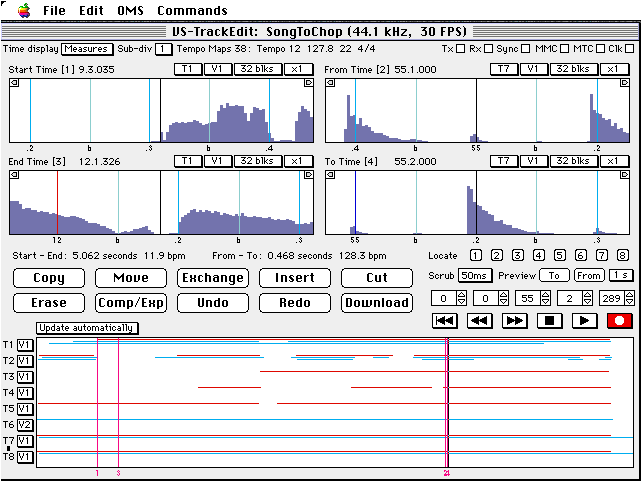This screenshot has height=481, width=641.
Task: Enable the MMC checkbox
Action: coord(565,49)
